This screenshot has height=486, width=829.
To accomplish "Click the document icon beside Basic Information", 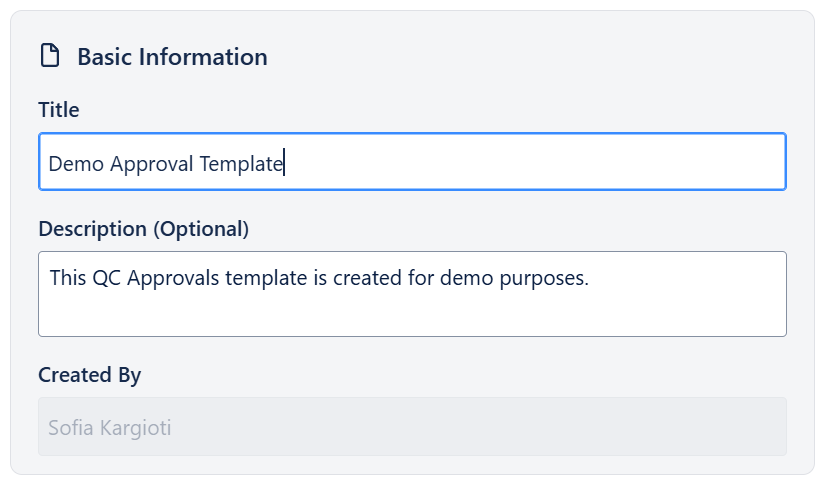I will [x=49, y=56].
